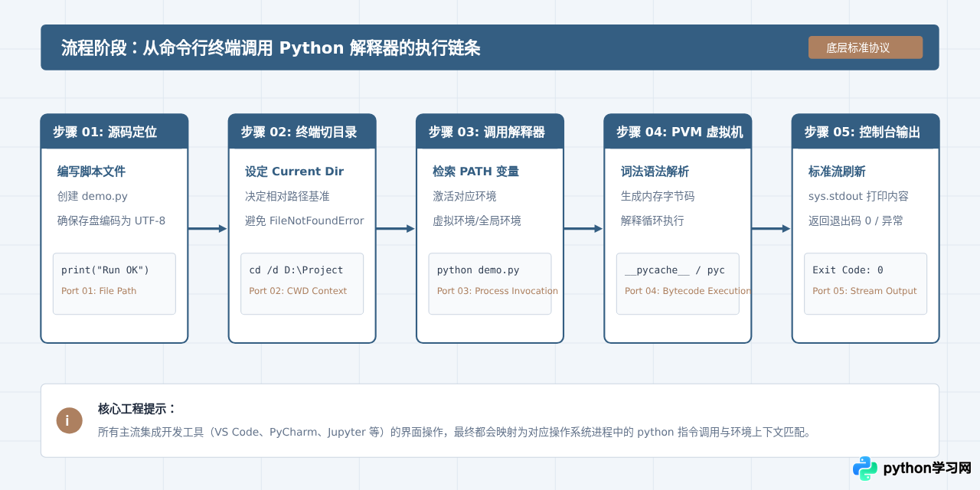Click the 确保存盘编码为 UTF-8 line
The image size is (980, 490).
111,220
